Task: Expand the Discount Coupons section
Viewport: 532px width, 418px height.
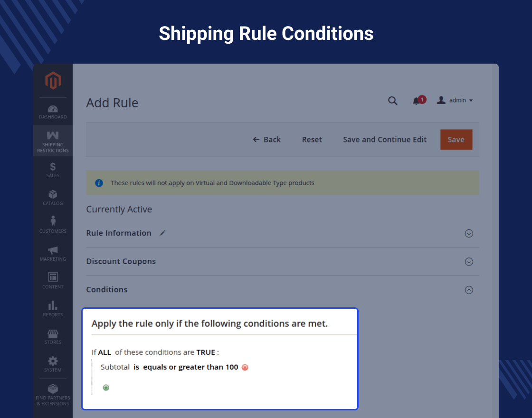Action: tap(469, 262)
